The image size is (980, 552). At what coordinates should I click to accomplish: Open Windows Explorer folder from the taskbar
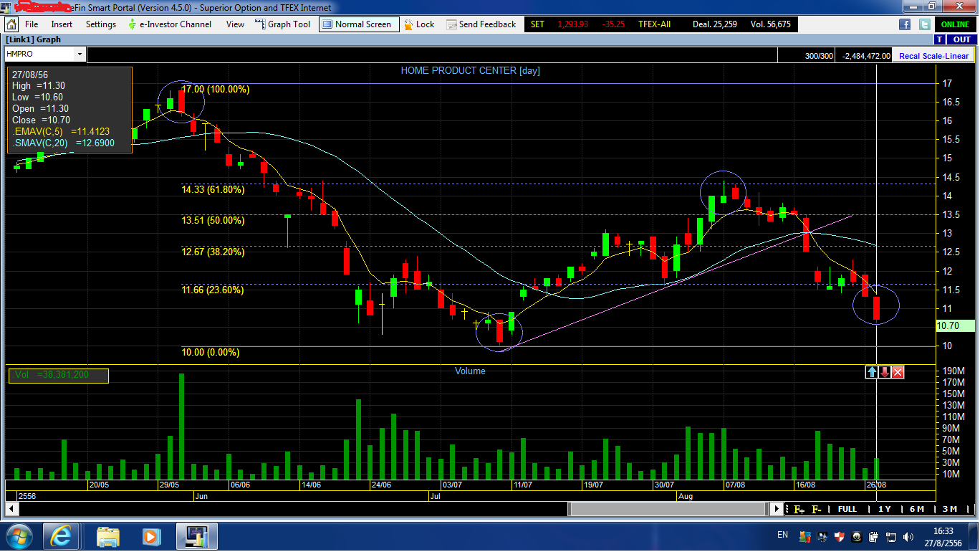click(108, 536)
